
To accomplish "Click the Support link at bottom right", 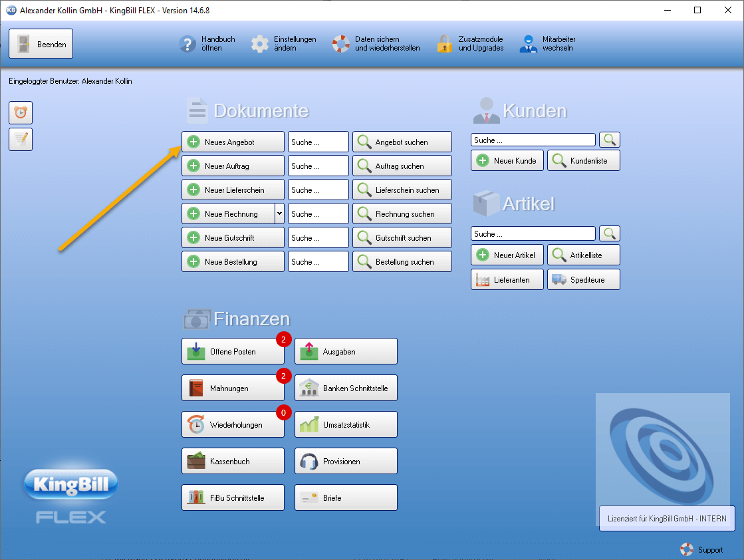I will (x=702, y=549).
